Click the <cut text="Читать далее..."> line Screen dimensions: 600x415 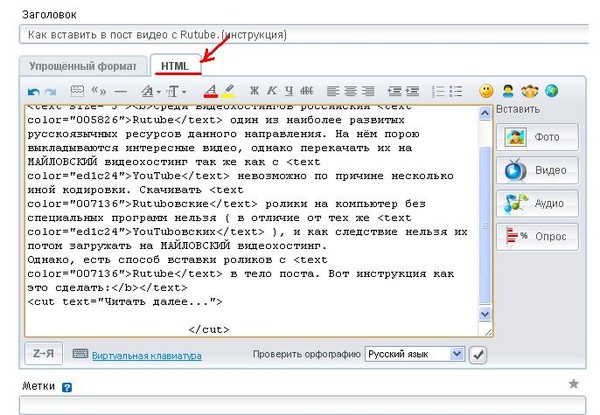click(125, 301)
